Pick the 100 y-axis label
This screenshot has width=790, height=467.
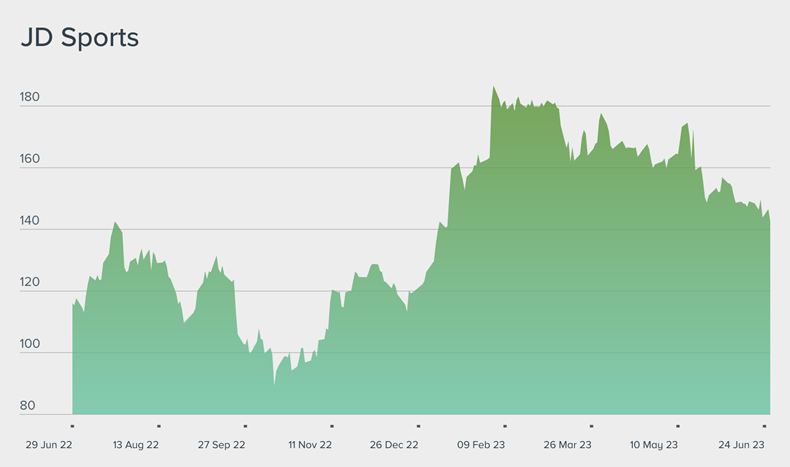tap(29, 345)
